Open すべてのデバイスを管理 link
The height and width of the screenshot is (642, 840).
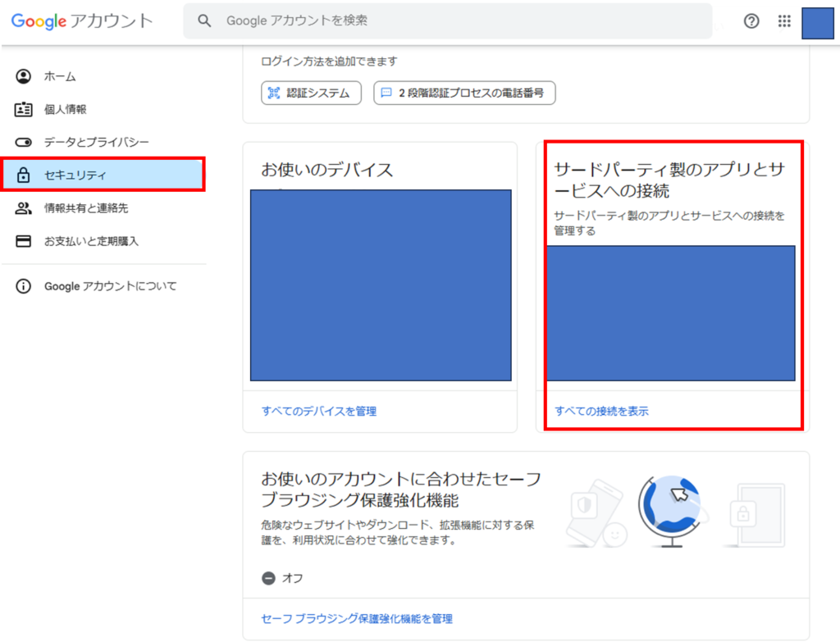tap(319, 412)
